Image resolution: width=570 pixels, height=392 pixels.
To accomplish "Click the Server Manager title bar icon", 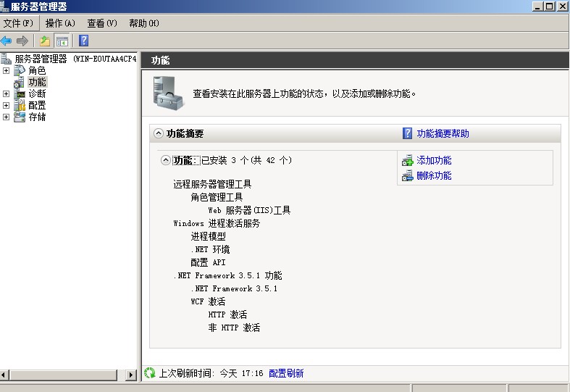I will click(5, 7).
